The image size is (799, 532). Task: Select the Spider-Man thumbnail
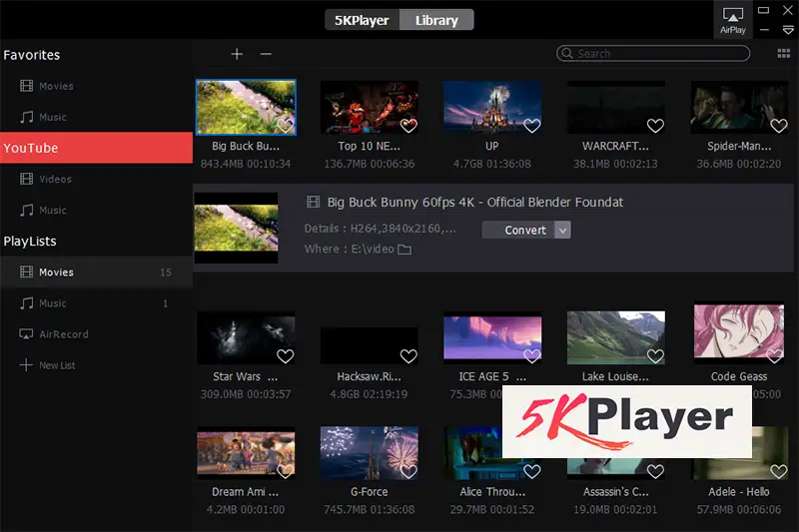[x=739, y=107]
